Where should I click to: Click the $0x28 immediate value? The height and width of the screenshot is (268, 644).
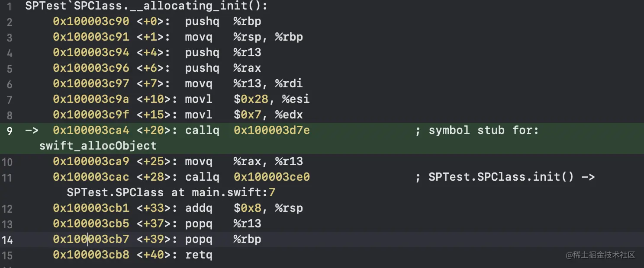point(251,99)
